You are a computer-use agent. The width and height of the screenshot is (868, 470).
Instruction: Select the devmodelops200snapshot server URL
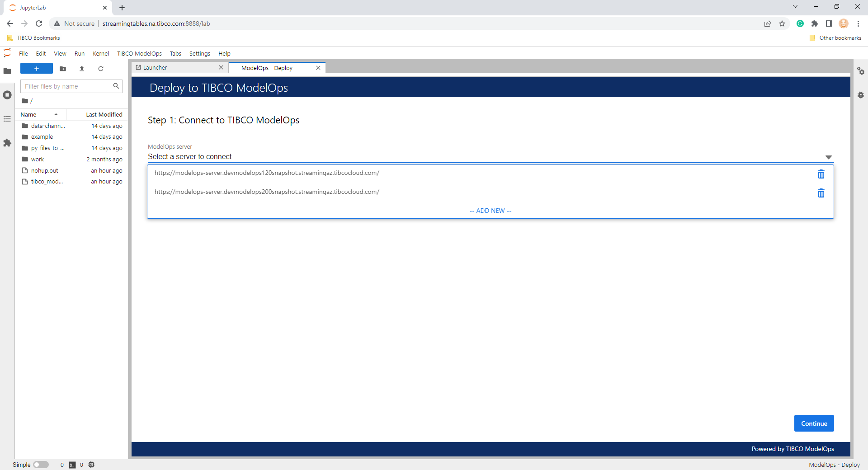tap(267, 192)
